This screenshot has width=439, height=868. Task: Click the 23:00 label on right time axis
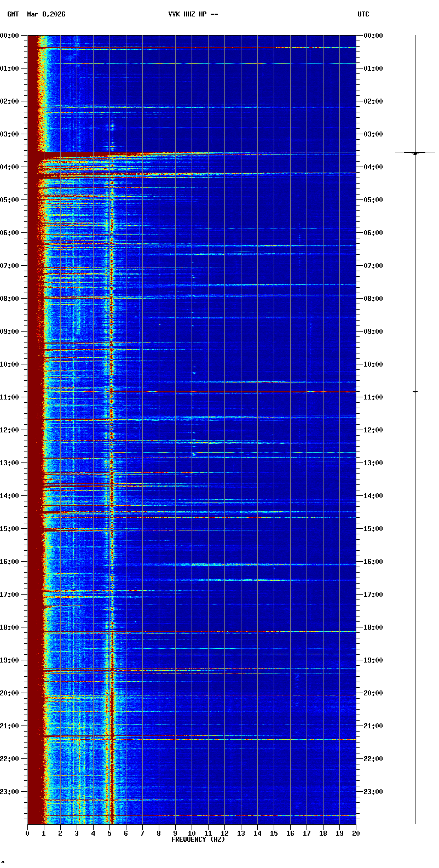(x=373, y=792)
